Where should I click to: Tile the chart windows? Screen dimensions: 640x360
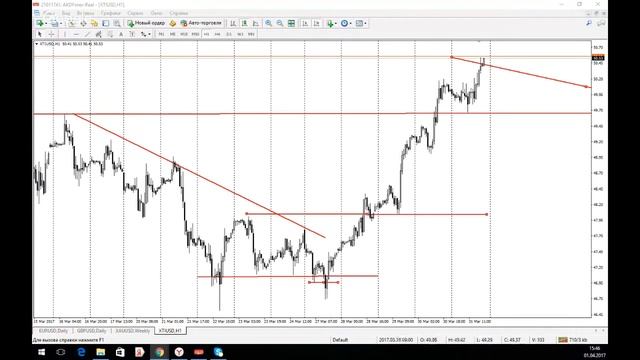click(291, 23)
